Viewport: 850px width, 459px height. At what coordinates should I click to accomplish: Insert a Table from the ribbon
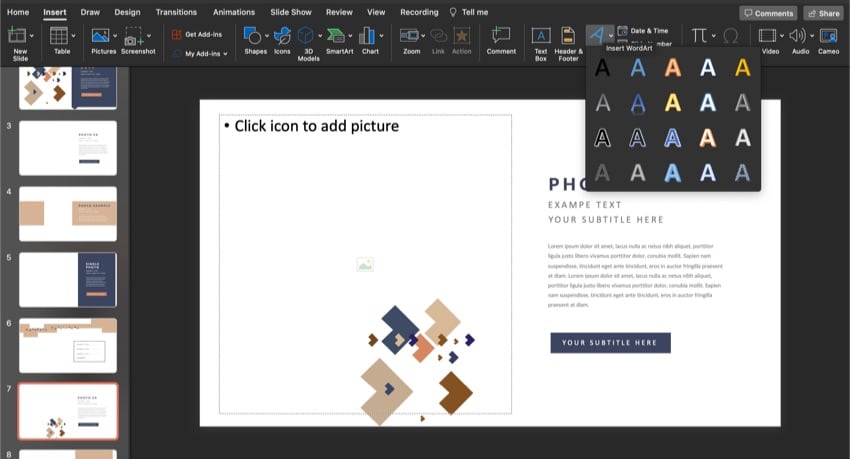pyautogui.click(x=60, y=36)
